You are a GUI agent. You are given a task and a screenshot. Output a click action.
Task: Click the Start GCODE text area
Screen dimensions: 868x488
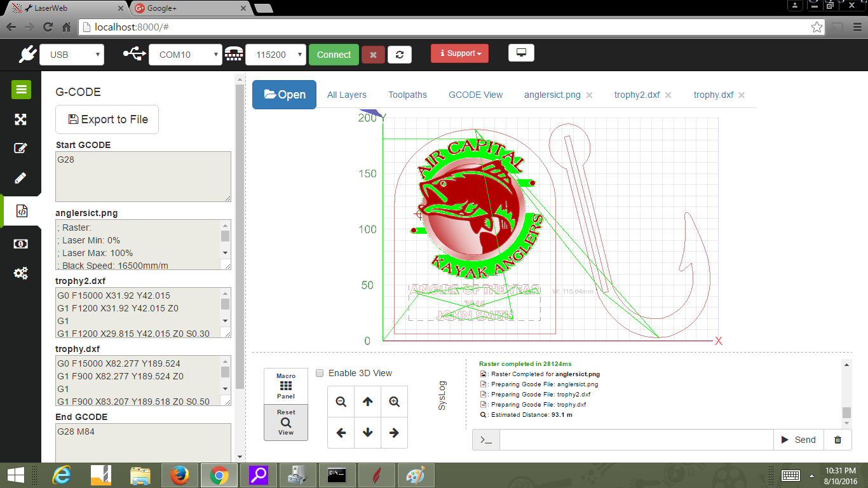143,177
